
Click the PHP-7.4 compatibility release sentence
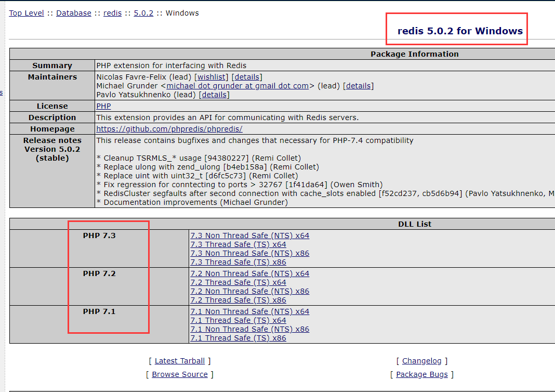tap(255, 140)
